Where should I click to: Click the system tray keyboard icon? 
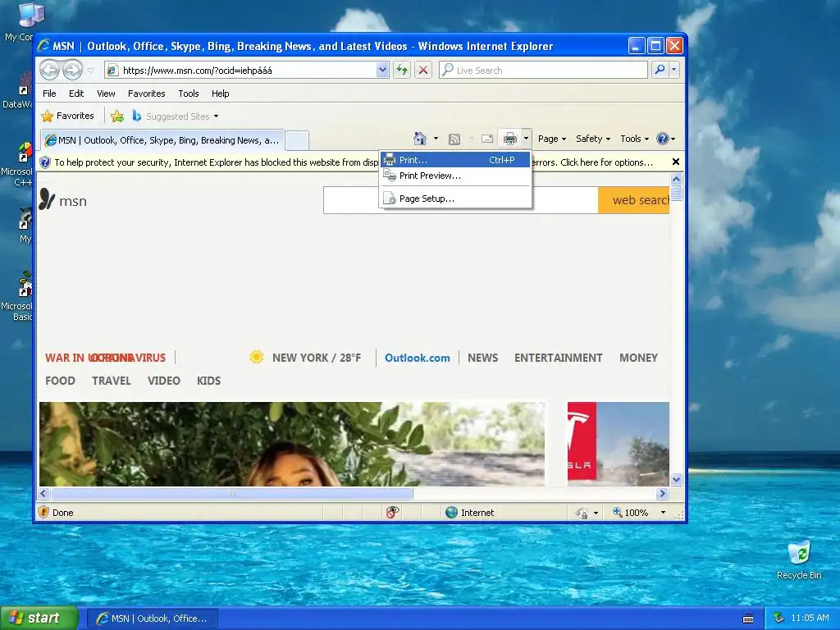pyautogui.click(x=748, y=619)
